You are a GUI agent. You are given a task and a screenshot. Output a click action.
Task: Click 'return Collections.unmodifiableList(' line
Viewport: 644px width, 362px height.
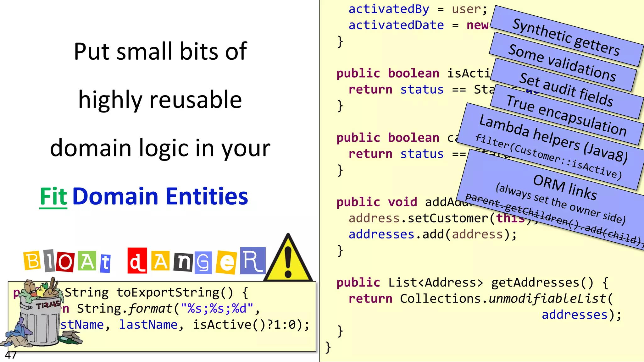pyautogui.click(x=481, y=299)
